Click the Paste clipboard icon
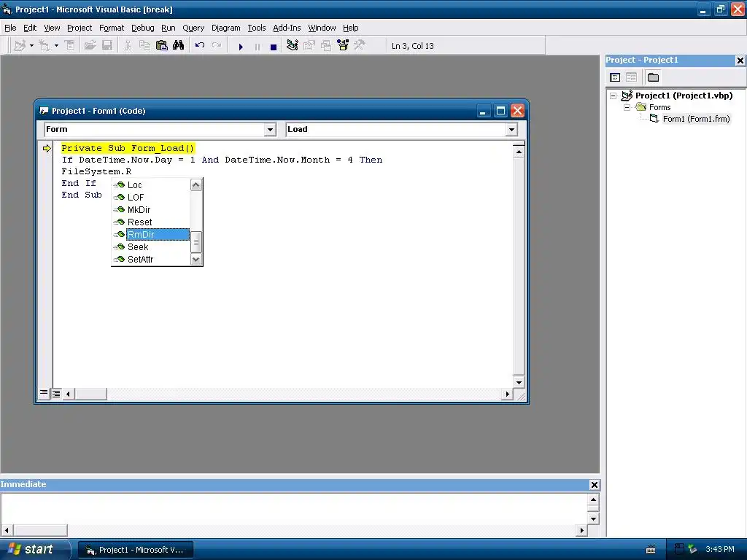This screenshot has height=560, width=747. click(161, 46)
